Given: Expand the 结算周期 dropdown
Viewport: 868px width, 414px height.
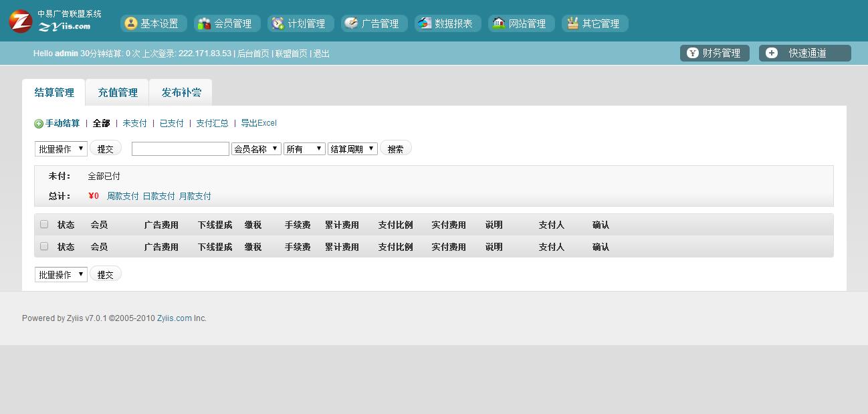Looking at the screenshot, I should click(x=352, y=148).
